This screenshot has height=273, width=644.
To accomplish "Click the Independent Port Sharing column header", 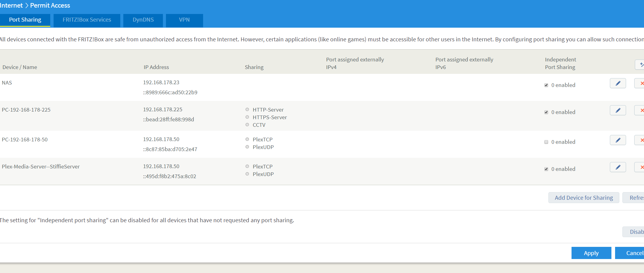I will click(x=561, y=63).
